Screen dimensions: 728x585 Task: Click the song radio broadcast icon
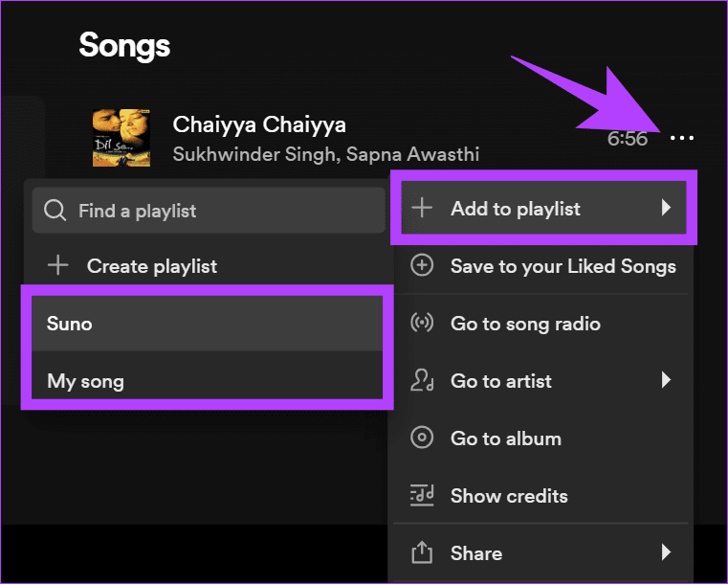[x=422, y=323]
